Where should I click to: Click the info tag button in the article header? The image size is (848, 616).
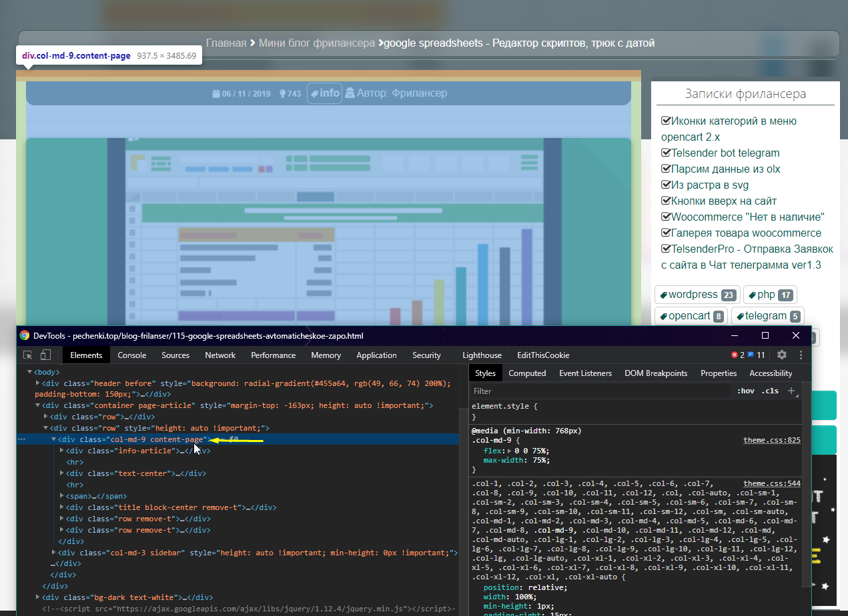325,93
